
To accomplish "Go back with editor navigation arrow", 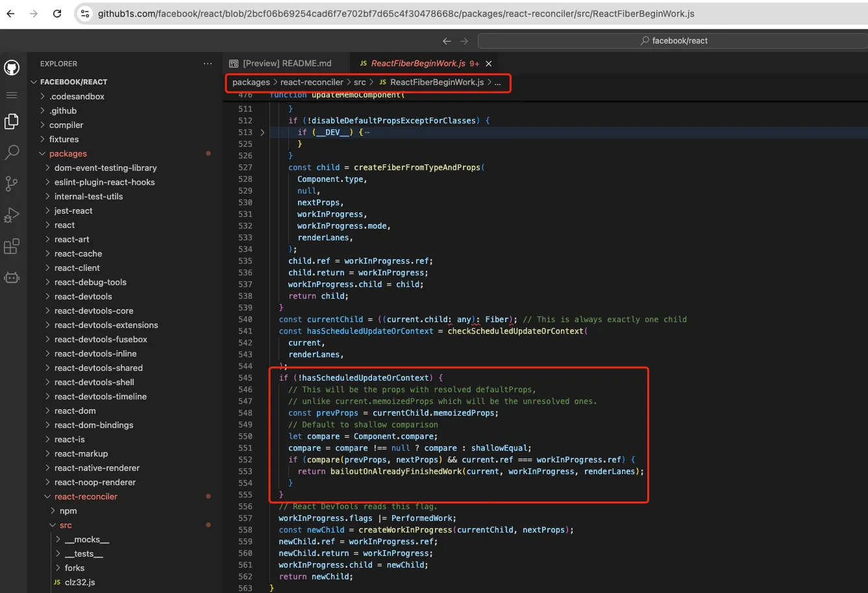I will click(x=447, y=41).
